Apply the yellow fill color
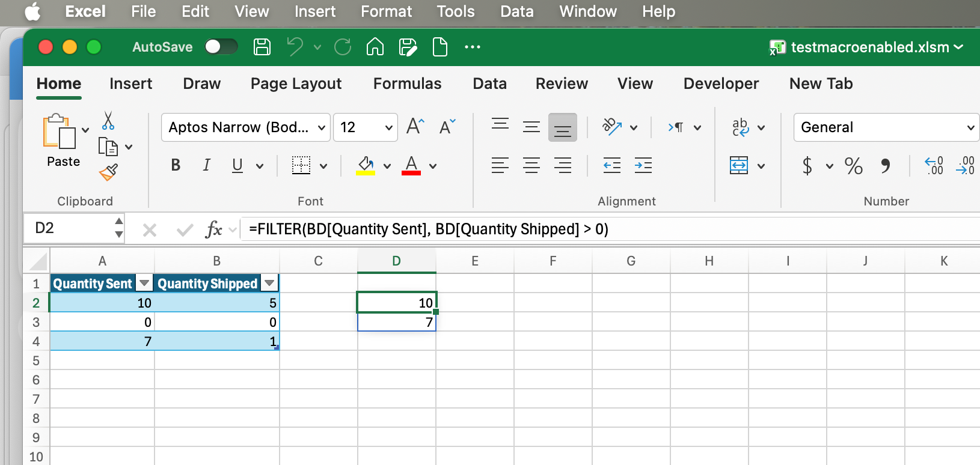Image resolution: width=980 pixels, height=465 pixels. point(366,165)
